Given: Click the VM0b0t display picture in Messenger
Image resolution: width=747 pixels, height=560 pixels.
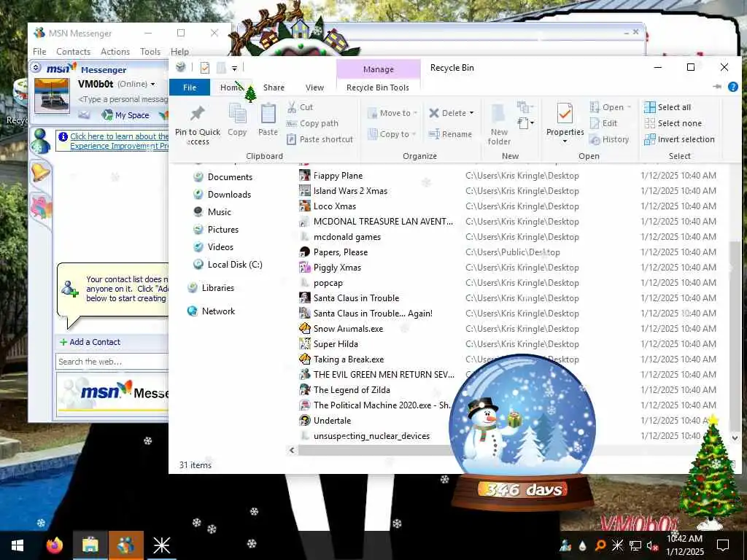Looking at the screenshot, I should pos(52,96).
